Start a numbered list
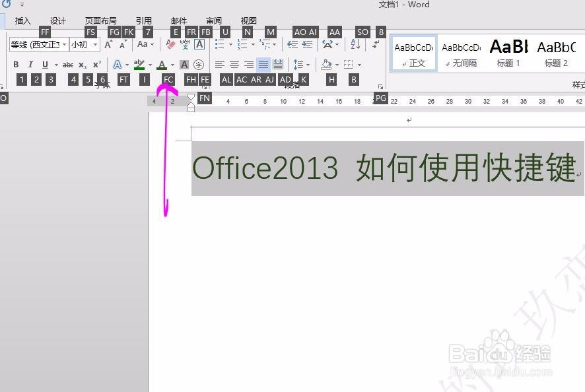The width and height of the screenshot is (585, 392). 242,44
